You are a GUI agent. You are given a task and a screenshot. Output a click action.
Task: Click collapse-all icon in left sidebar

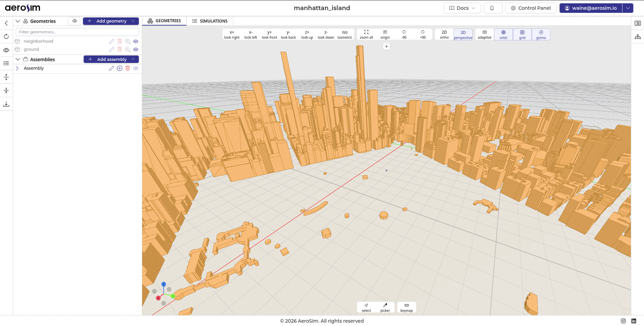tap(6, 91)
